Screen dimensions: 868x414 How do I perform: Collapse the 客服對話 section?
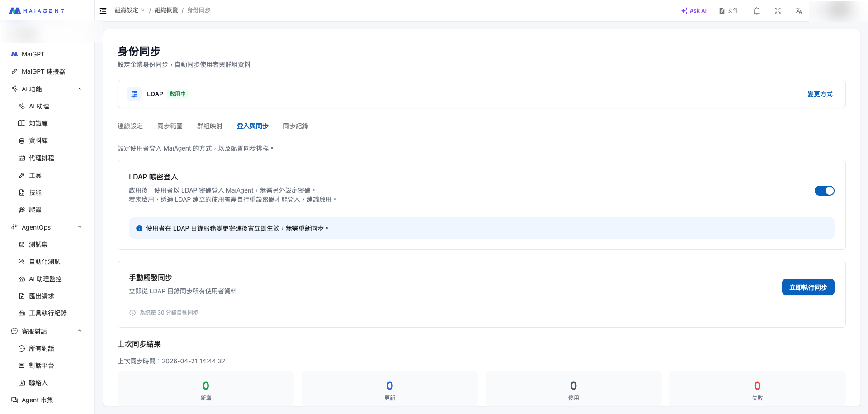click(x=80, y=331)
